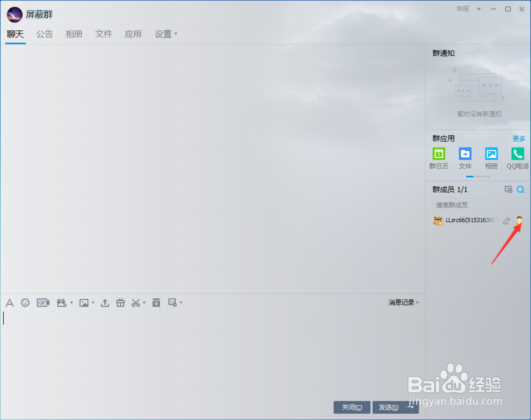Expand the picture tool dropdown arrow
This screenshot has height=420, width=531.
coord(93,303)
